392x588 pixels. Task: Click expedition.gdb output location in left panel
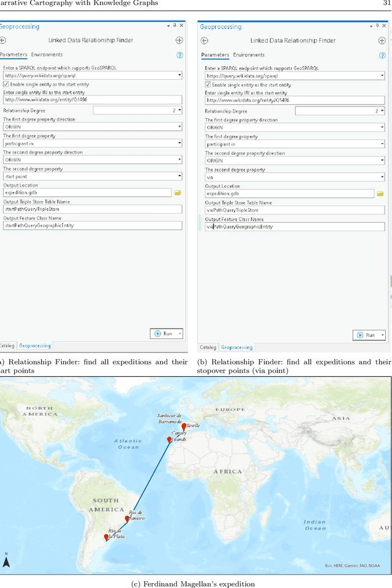(x=87, y=192)
